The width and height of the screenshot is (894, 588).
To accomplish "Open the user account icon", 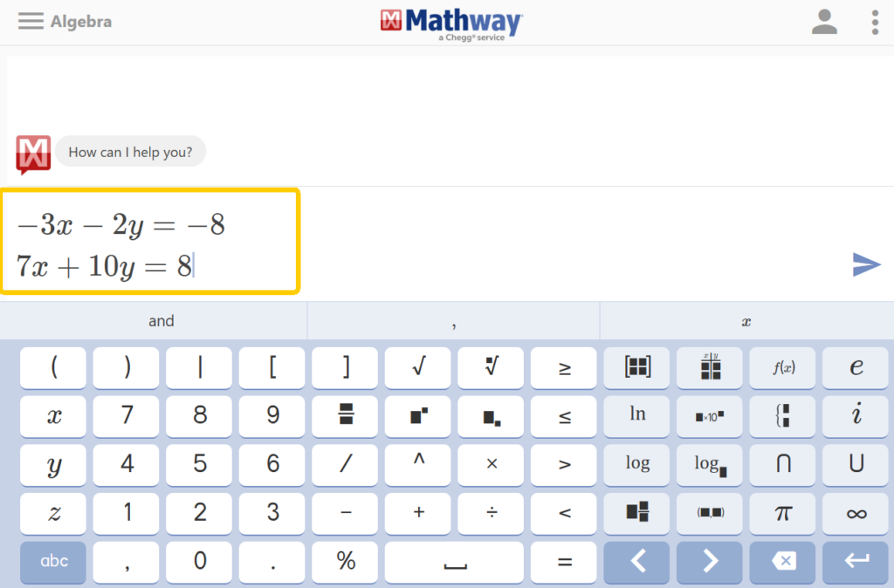I will [824, 22].
